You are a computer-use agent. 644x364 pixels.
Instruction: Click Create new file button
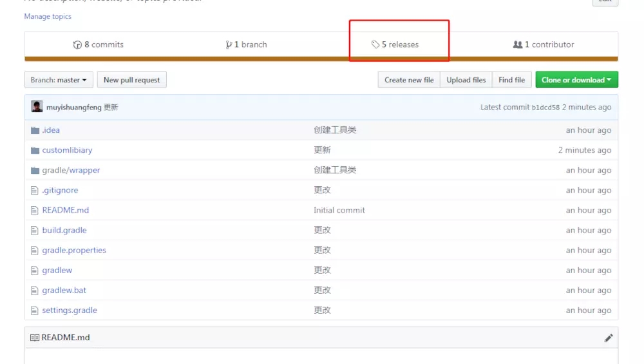point(409,80)
